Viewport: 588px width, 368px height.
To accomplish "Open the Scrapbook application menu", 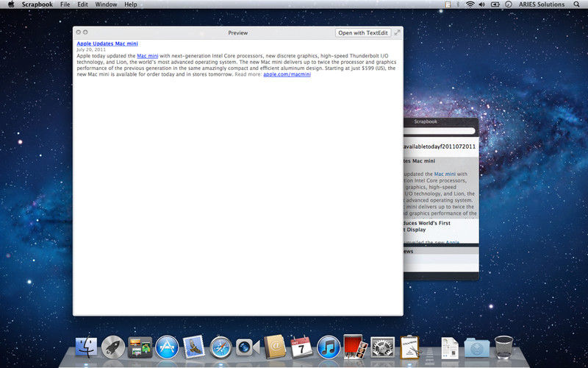I will 37,4.
